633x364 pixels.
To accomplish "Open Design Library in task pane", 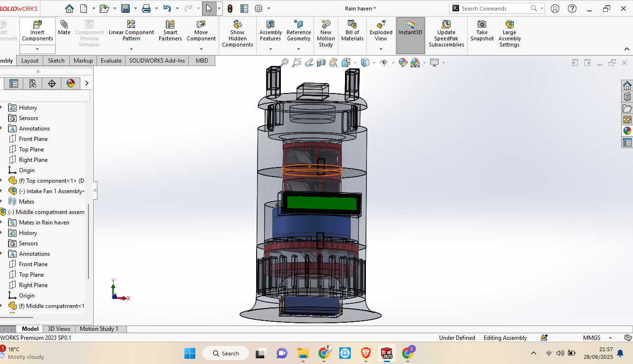I will click(627, 97).
